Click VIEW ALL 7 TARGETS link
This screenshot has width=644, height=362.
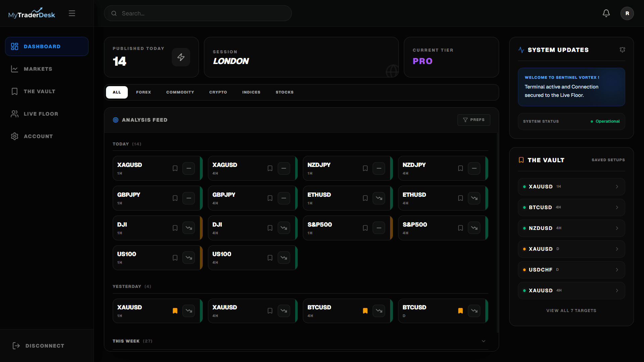[571, 310]
